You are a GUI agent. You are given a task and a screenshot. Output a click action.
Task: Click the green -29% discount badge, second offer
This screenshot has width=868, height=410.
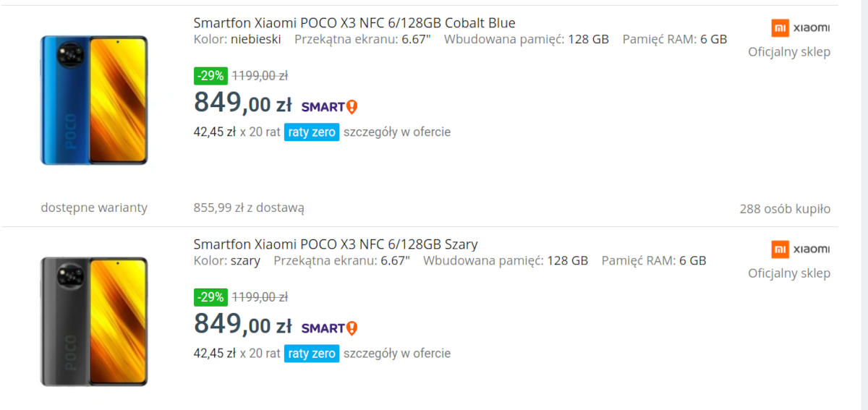pos(210,296)
